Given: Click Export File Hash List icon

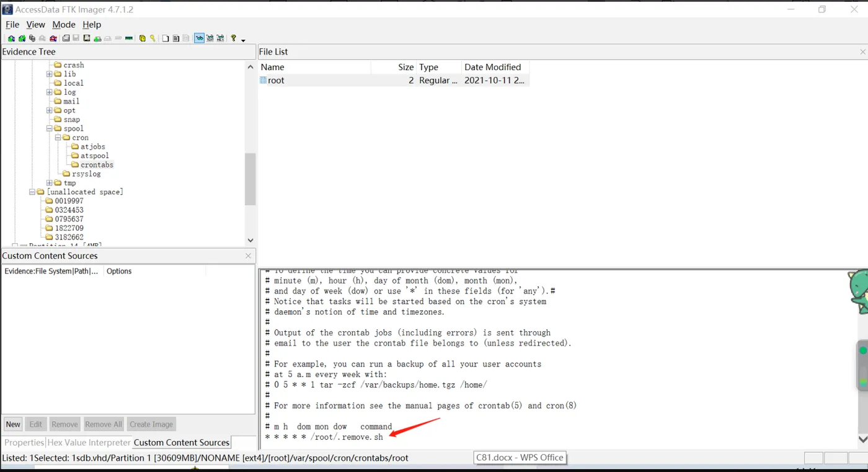Looking at the screenshot, I should [176, 38].
